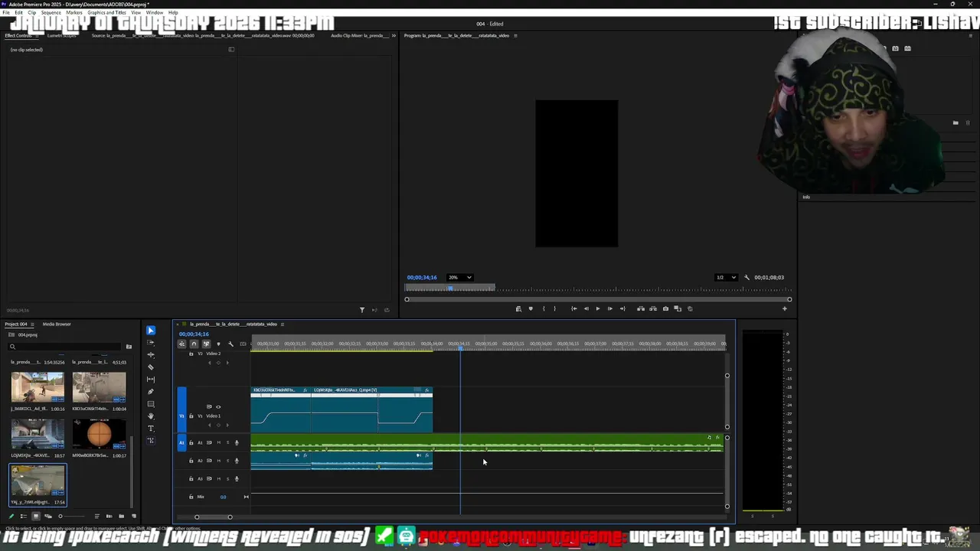
Task: Click the timeline timecode 00;00;34;16
Action: (194, 334)
